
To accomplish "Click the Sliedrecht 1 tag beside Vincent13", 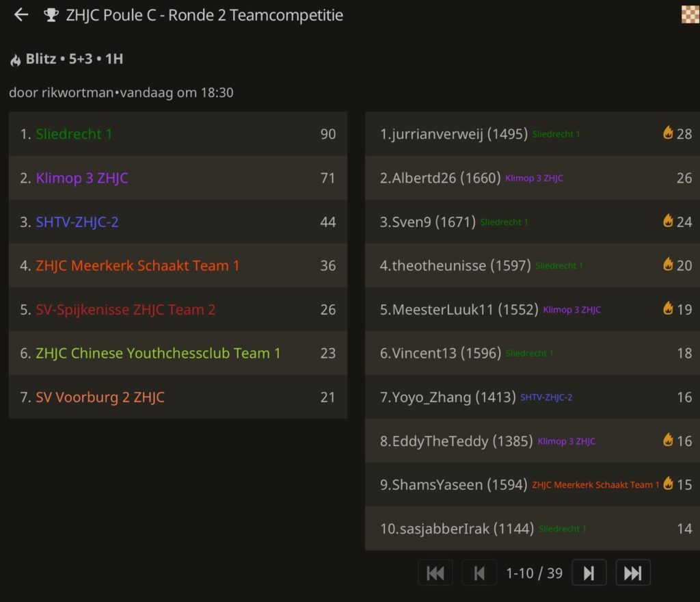I will tap(530, 353).
